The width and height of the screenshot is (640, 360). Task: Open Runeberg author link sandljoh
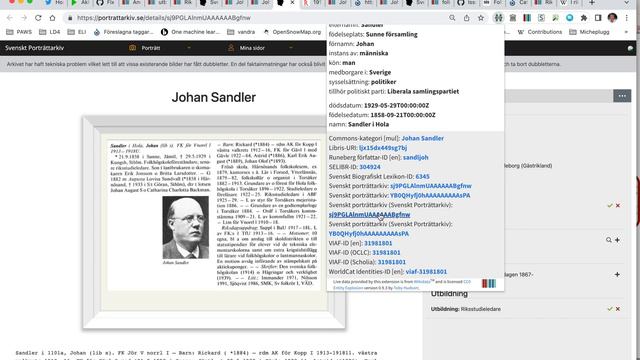pyautogui.click(x=416, y=157)
